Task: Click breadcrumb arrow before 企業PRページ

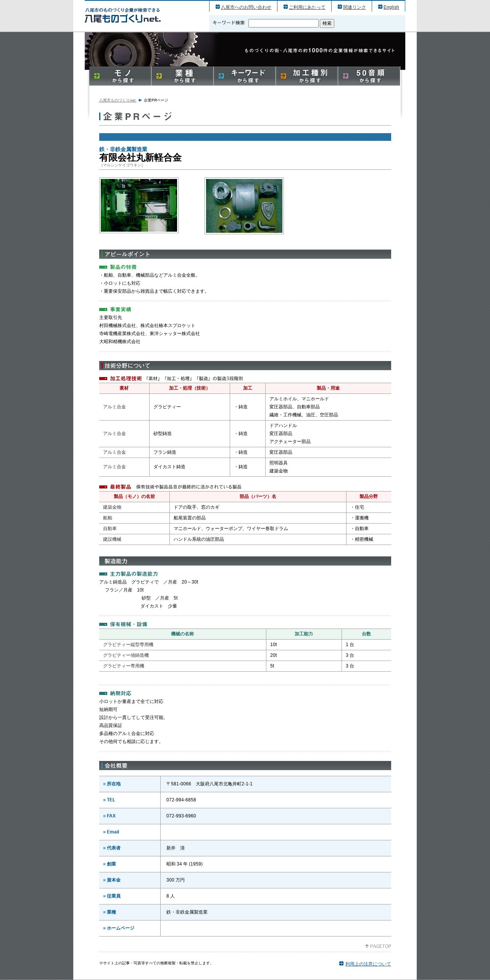Action: coord(140,100)
